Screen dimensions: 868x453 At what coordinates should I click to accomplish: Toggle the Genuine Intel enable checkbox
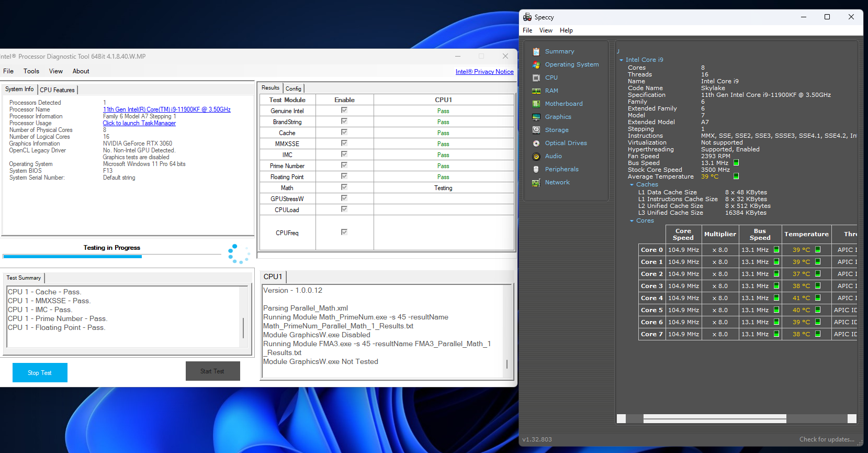[x=344, y=110]
